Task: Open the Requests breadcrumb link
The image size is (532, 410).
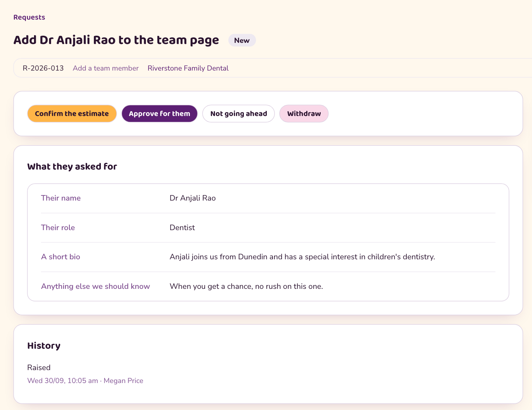Action: [29, 17]
